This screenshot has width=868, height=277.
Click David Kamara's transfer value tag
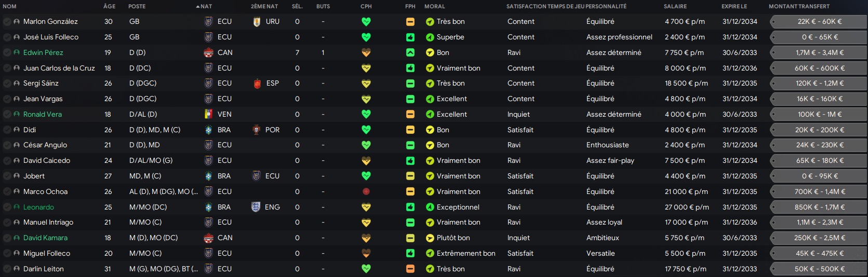[819, 238]
